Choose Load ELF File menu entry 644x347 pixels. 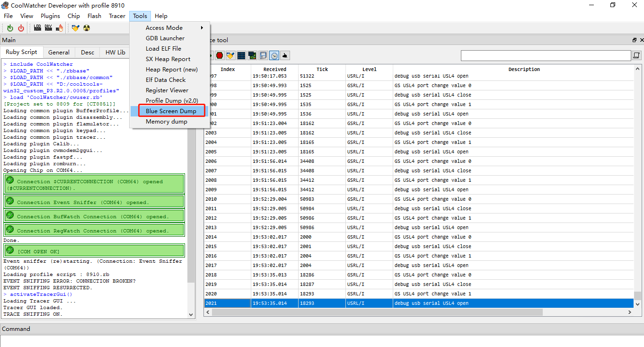coord(170,48)
